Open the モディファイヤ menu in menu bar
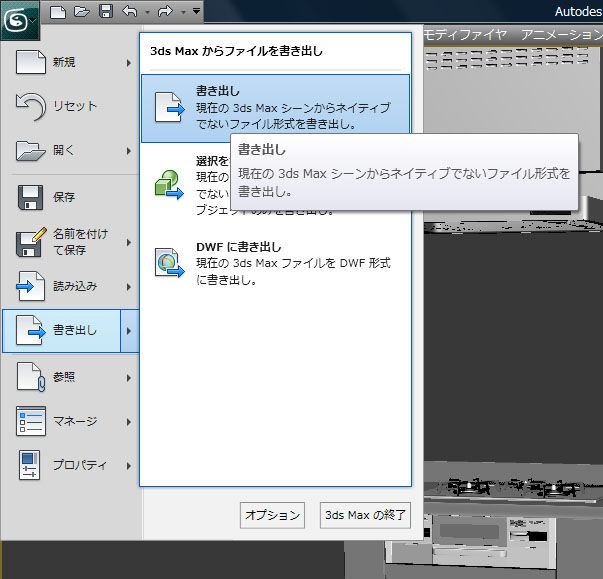Screen dimensions: 603x579 coord(465,35)
